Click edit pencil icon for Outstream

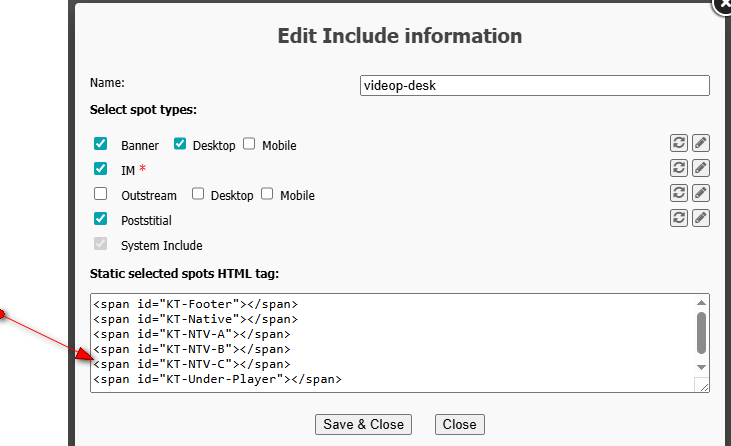pos(701,193)
